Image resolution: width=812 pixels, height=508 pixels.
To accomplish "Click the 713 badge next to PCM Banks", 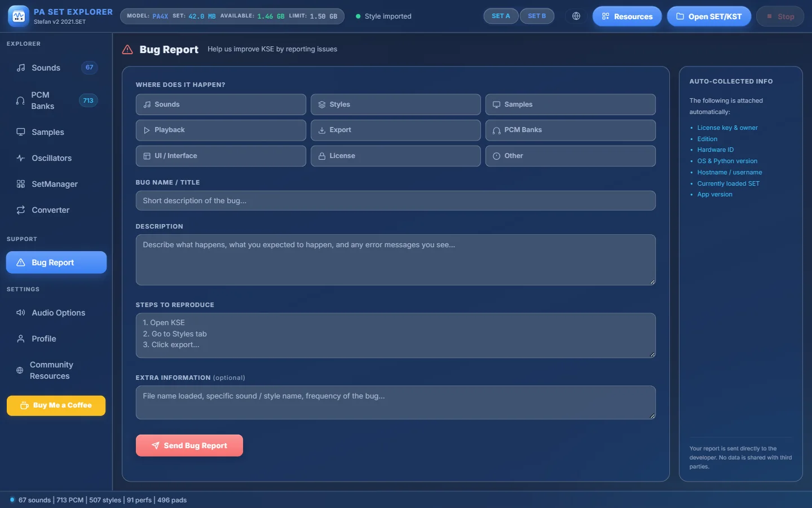I will point(88,100).
